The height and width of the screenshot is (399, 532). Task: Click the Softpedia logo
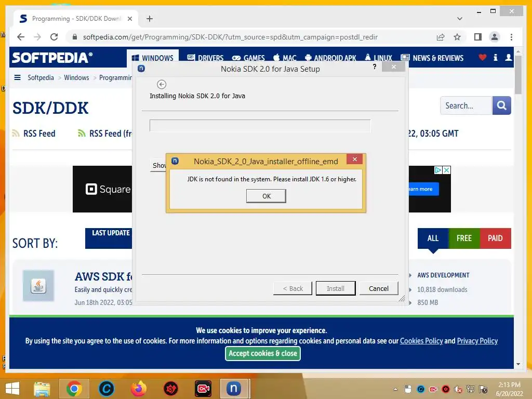[x=52, y=58]
